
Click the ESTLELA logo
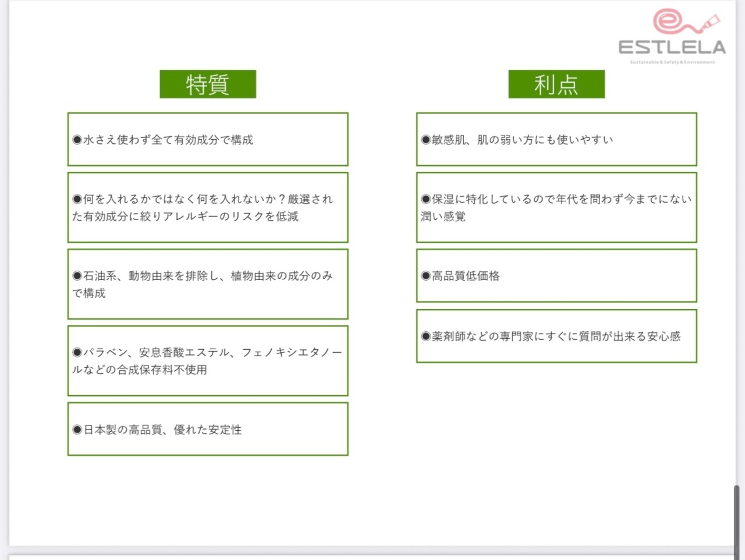coord(672,37)
